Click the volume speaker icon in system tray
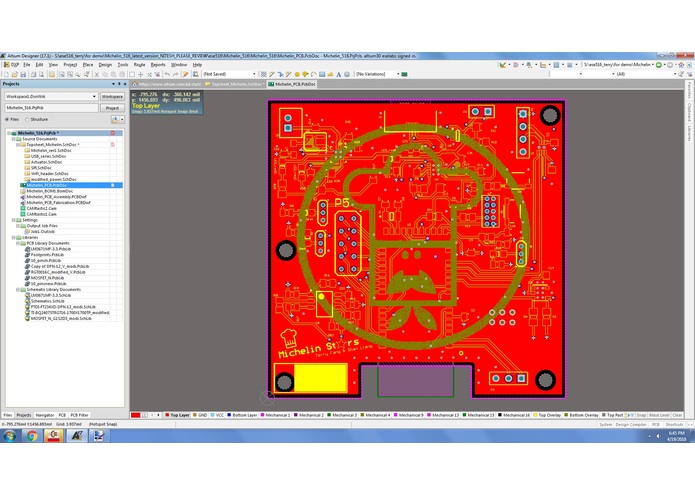The width and height of the screenshot is (695, 494). coord(658,436)
